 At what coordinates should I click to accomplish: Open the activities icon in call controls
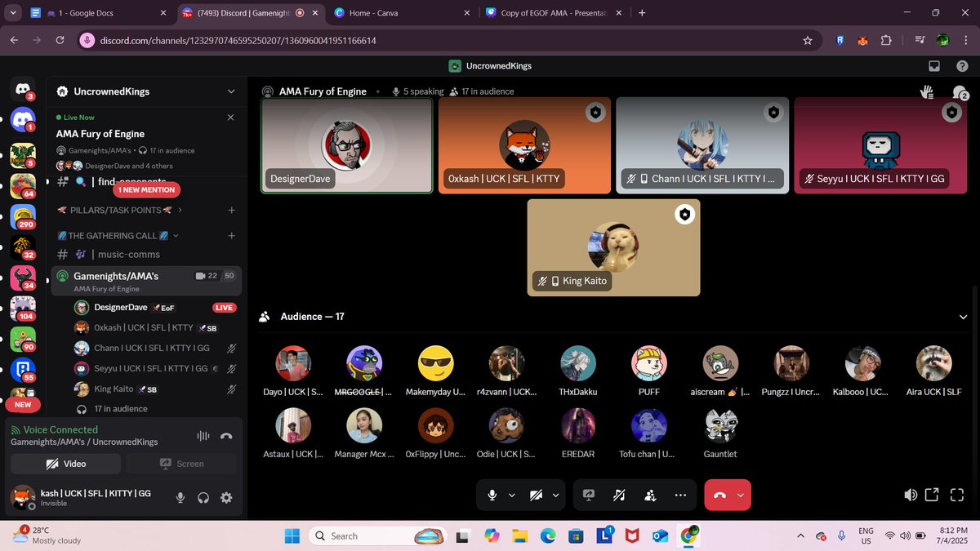point(649,495)
